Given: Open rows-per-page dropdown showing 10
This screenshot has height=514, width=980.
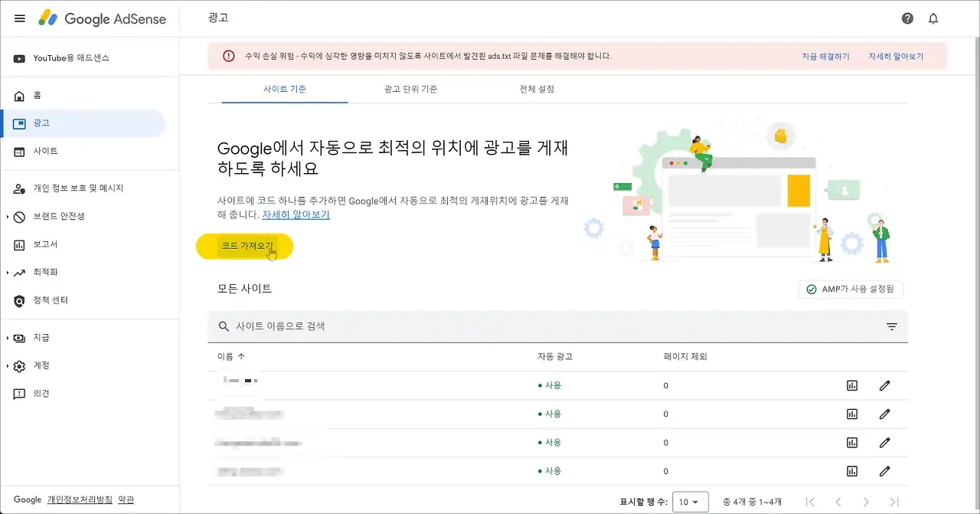Looking at the screenshot, I should pos(690,503).
